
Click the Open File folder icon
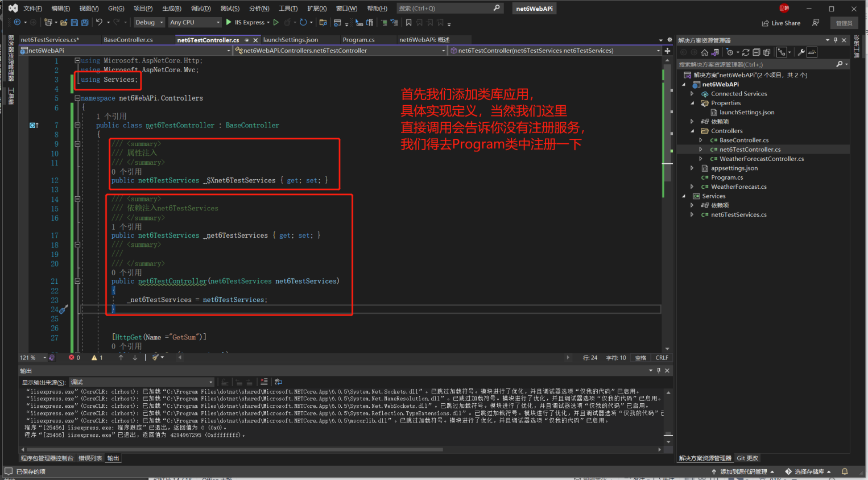[x=64, y=22]
